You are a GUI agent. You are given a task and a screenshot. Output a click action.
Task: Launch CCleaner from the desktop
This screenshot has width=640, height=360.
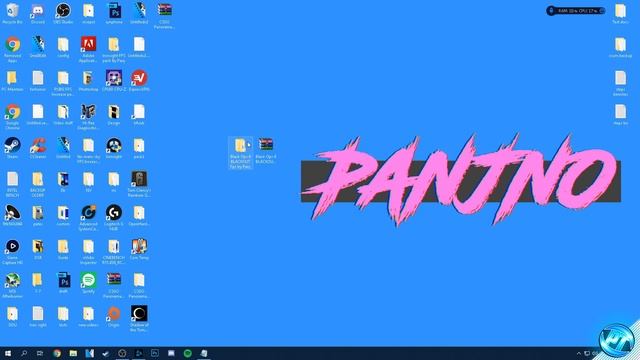[38, 145]
